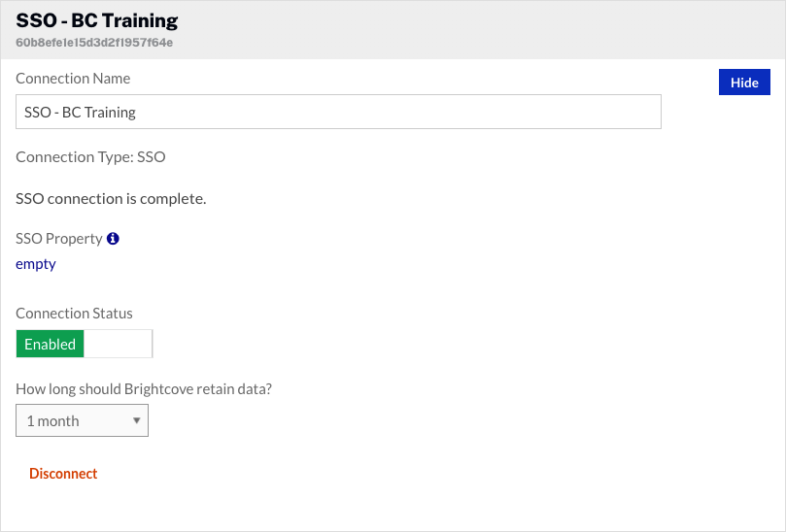786x532 pixels.
Task: Click the white half of Connection Status switch
Action: (x=119, y=344)
